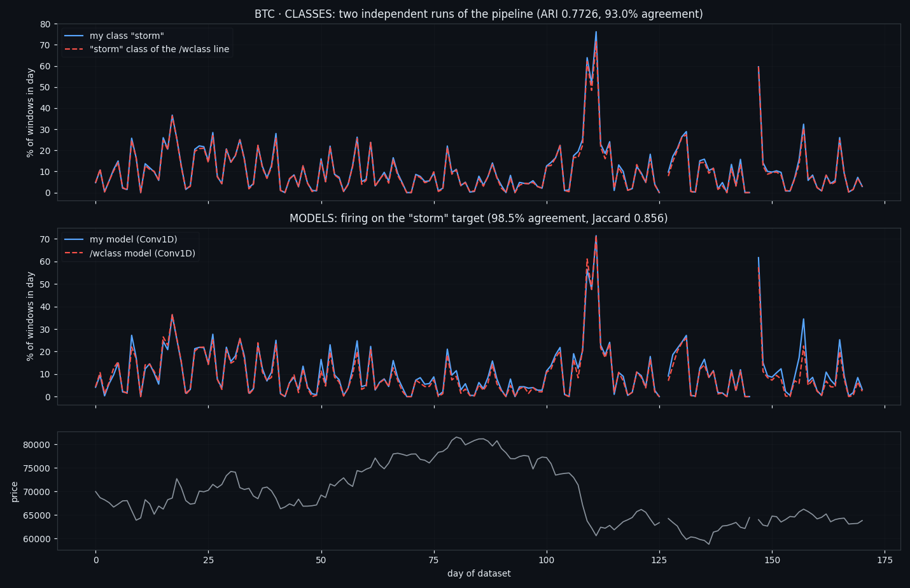Select legend entry my class "storm"
Viewport: 910px width, 588px height.
[127, 36]
